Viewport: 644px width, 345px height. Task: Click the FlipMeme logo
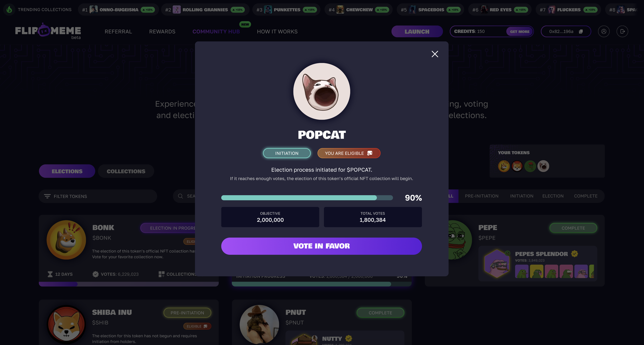coord(48,31)
